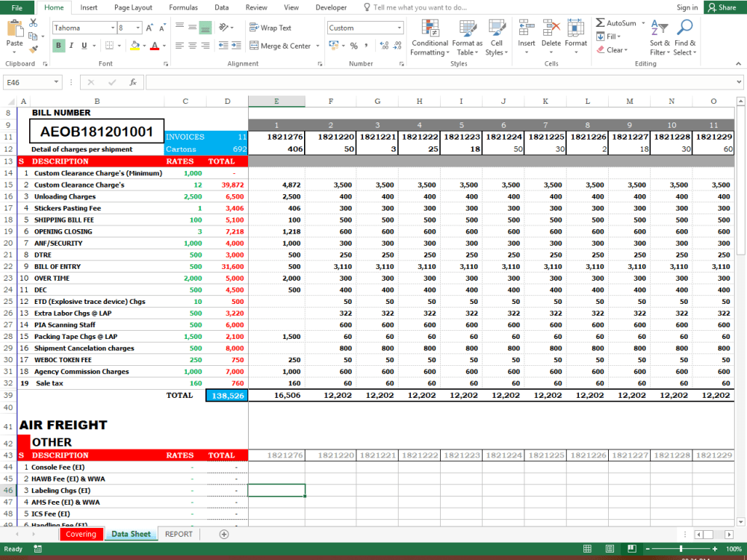Open Conditional Formatting in the Styles group
Image resolution: width=747 pixels, height=560 pixels.
(430, 39)
